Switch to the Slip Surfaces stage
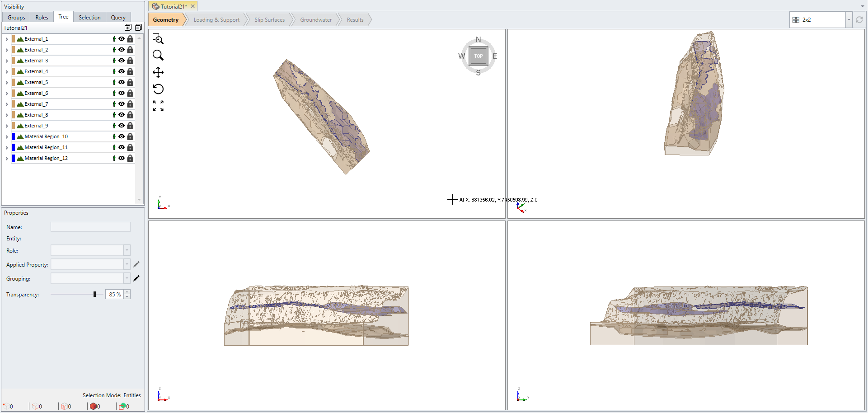The height and width of the screenshot is (413, 868). click(269, 19)
